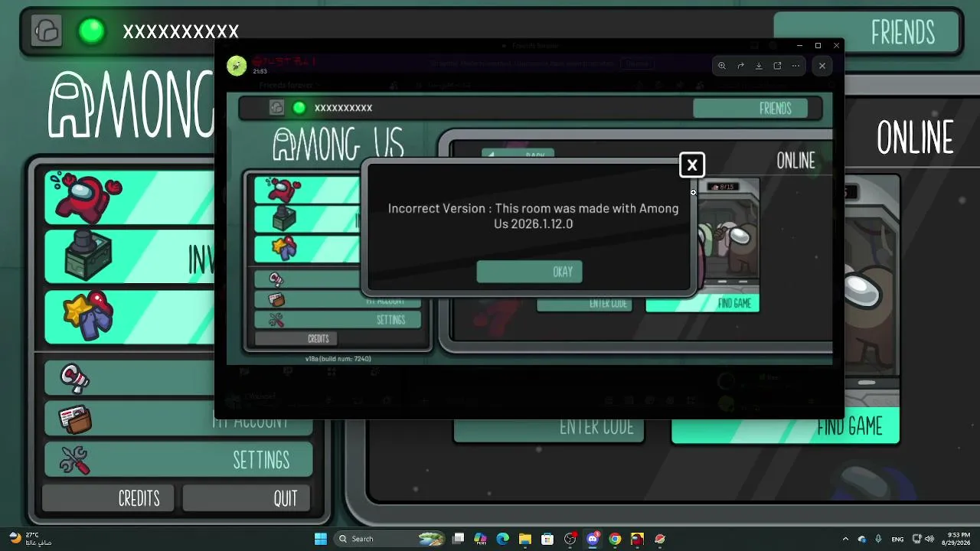Select the xxxxxxxxxx username in the game window
The height and width of the screenshot is (551, 980).
coord(181,31)
